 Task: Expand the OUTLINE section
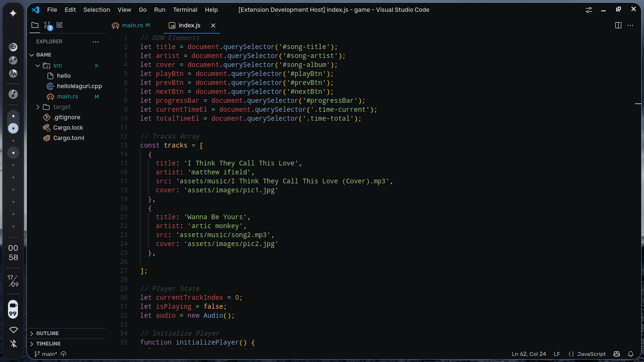[47, 333]
